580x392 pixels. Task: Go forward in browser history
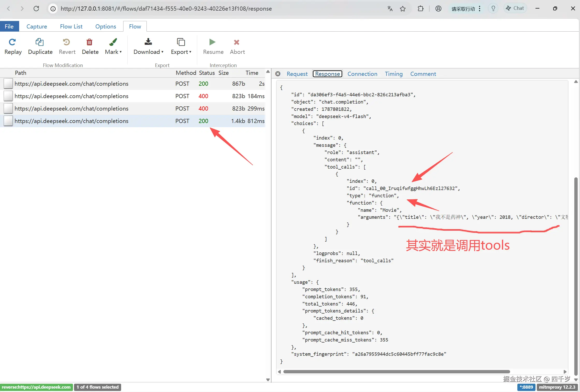click(x=22, y=9)
